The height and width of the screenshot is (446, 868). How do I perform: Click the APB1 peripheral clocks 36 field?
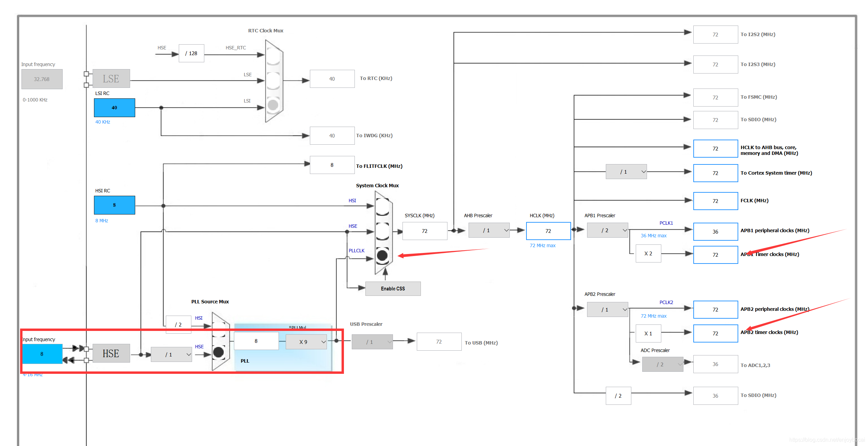click(716, 232)
